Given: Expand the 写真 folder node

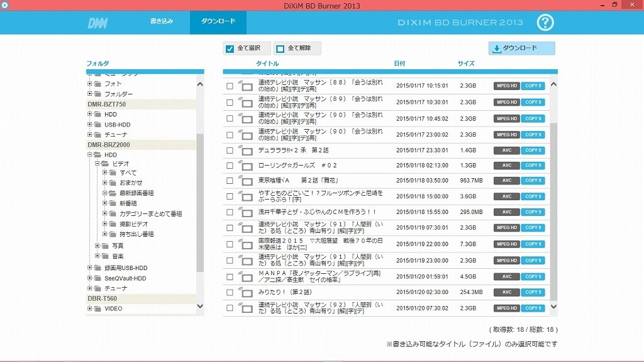Looking at the screenshot, I should pyautogui.click(x=97, y=246).
